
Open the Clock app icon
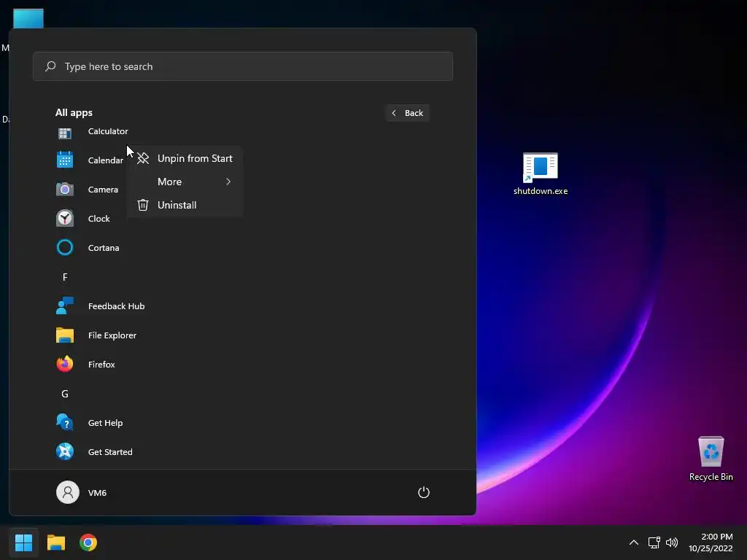[x=65, y=218]
